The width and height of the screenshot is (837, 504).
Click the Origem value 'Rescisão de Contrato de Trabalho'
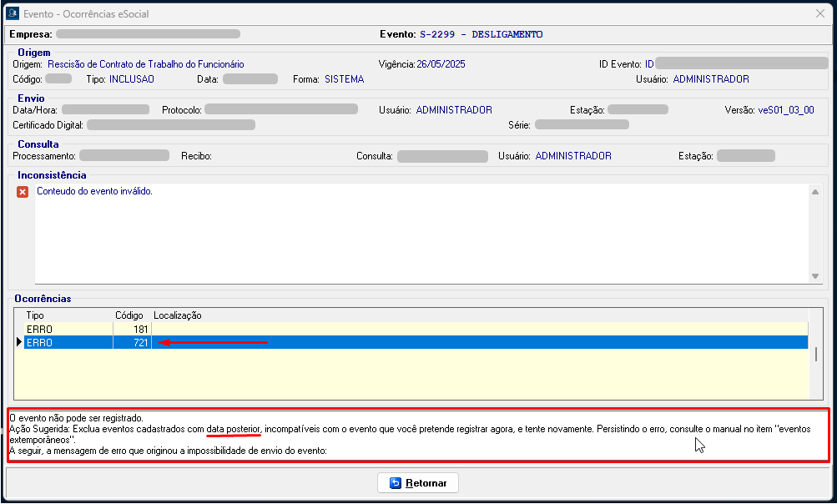pos(145,63)
